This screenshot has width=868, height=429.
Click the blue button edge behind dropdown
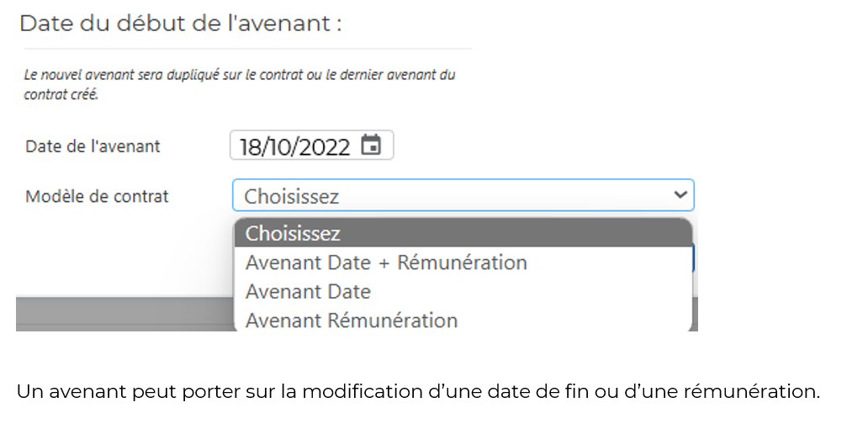coord(694,259)
